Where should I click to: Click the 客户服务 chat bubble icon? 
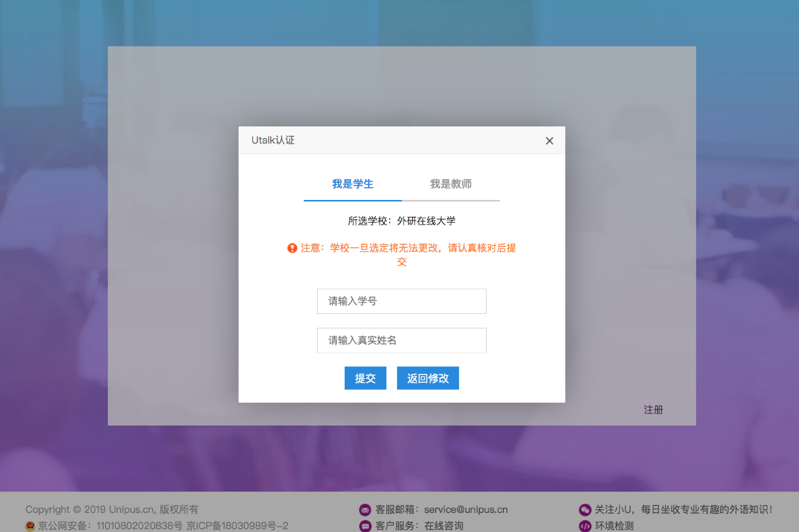365,526
